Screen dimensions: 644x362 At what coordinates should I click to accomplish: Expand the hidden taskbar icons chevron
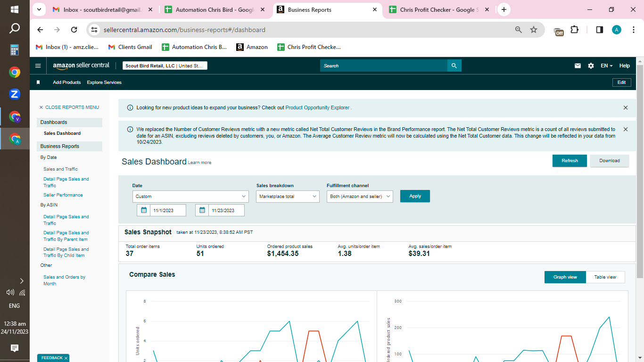tap(21, 281)
